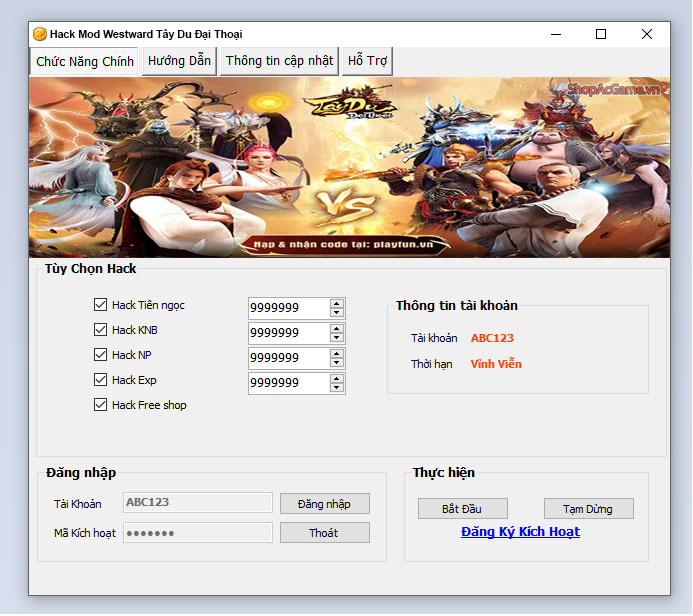The width and height of the screenshot is (693, 616).
Task: Increase the Hack Exp value with up arrow
Action: click(x=337, y=379)
